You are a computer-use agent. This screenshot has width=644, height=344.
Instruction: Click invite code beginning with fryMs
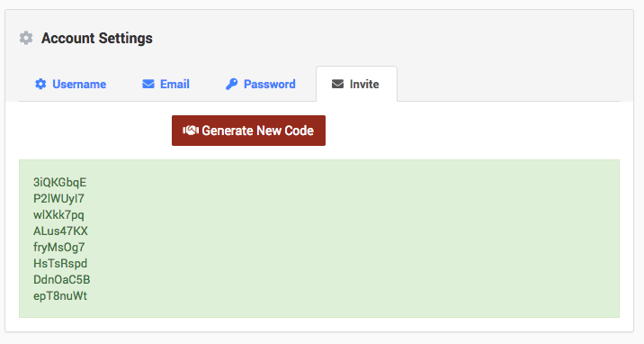pyautogui.click(x=58, y=247)
